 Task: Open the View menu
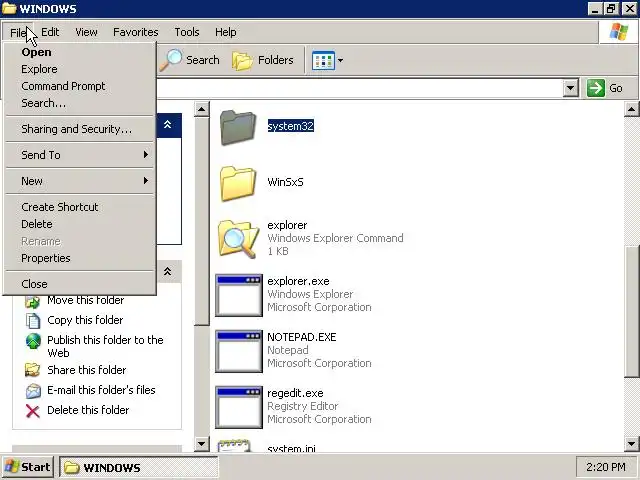(86, 32)
